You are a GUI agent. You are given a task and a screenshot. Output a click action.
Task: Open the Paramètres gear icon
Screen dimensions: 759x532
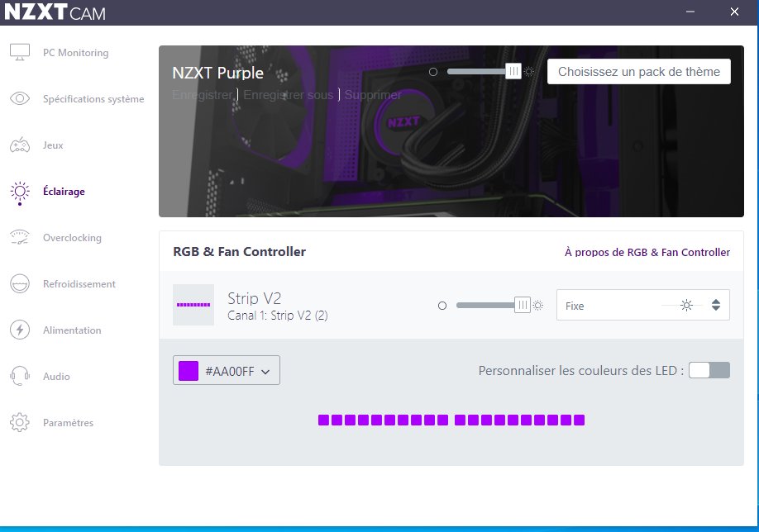(21, 422)
